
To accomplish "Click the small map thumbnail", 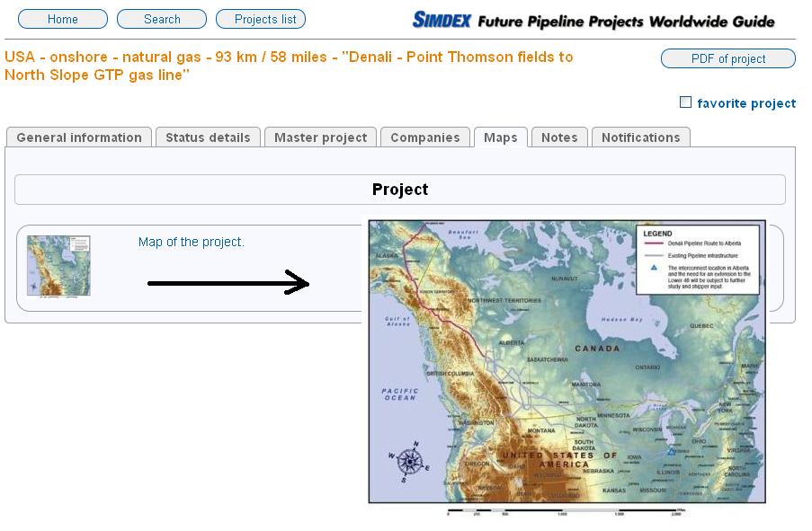I will tap(58, 266).
